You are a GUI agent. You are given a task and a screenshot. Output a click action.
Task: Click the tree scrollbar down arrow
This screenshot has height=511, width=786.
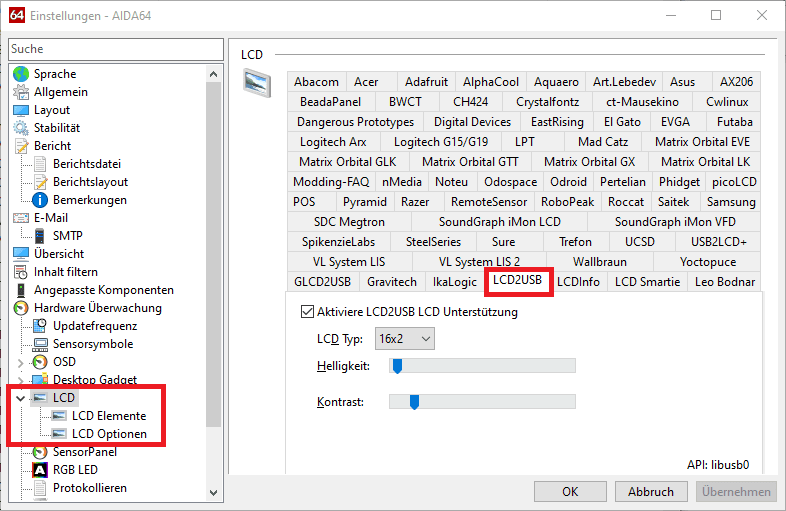(214, 492)
